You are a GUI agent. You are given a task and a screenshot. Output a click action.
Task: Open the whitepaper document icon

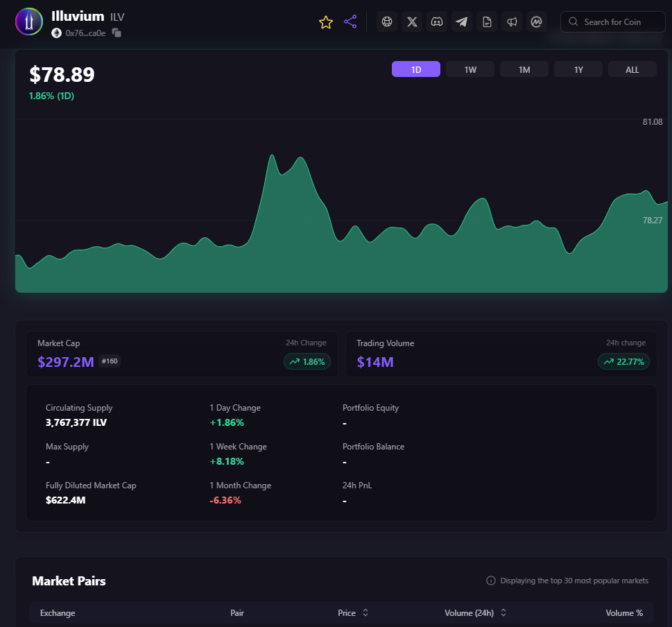pos(487,22)
